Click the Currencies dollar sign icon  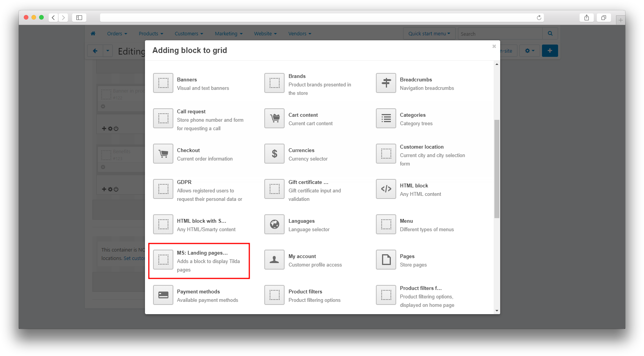point(274,154)
